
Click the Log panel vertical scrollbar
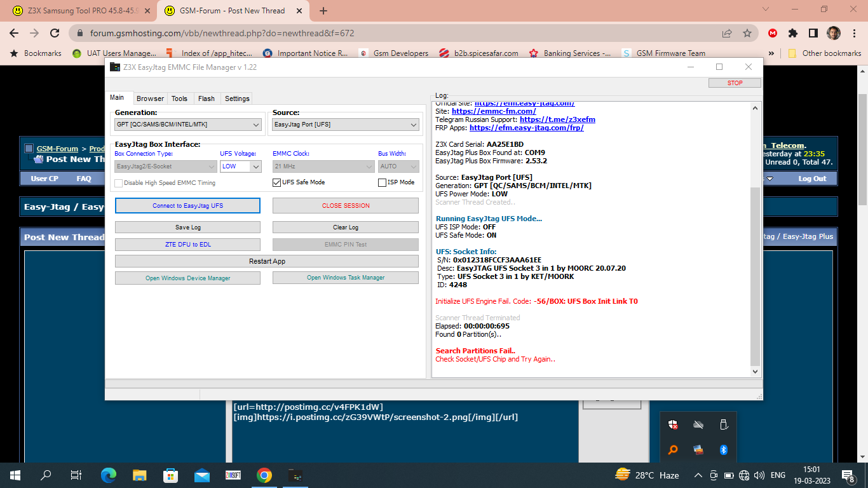tap(755, 240)
